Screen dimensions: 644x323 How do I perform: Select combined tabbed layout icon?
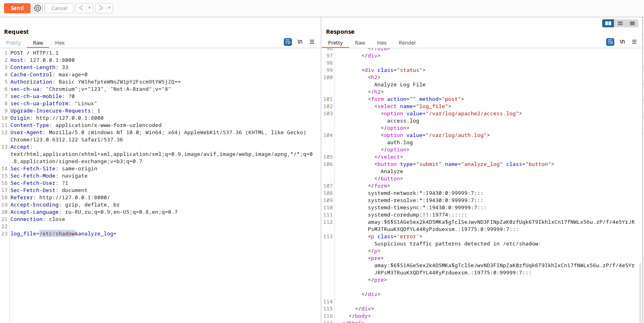(x=632, y=23)
